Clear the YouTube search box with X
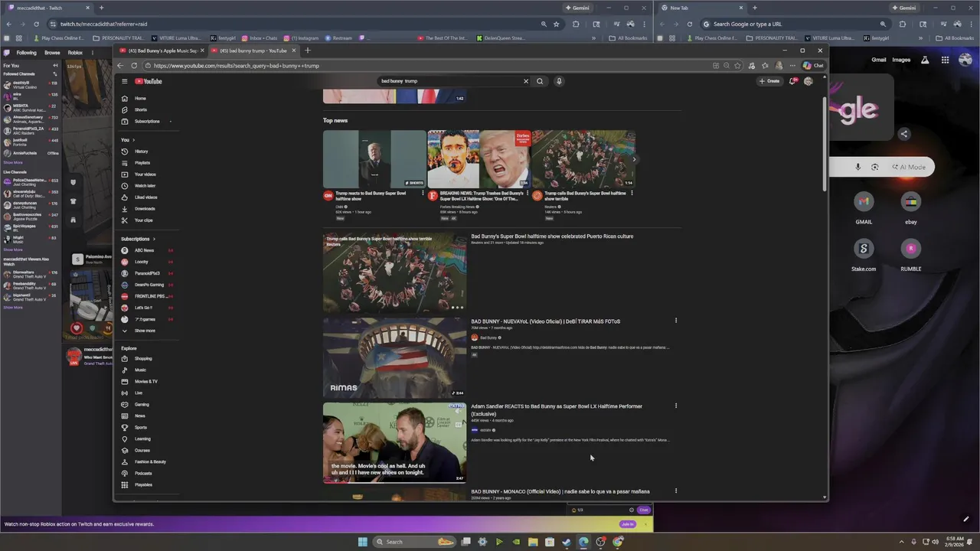The height and width of the screenshot is (551, 980). [x=526, y=81]
